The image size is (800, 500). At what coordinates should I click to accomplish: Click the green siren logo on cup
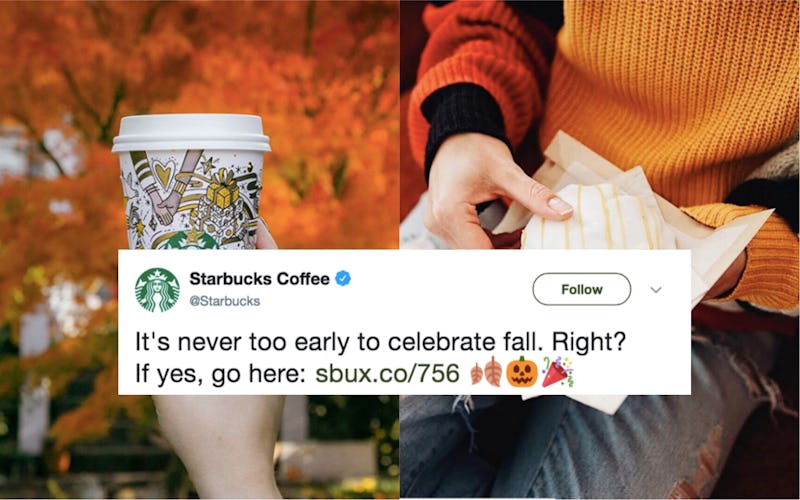click(x=191, y=241)
